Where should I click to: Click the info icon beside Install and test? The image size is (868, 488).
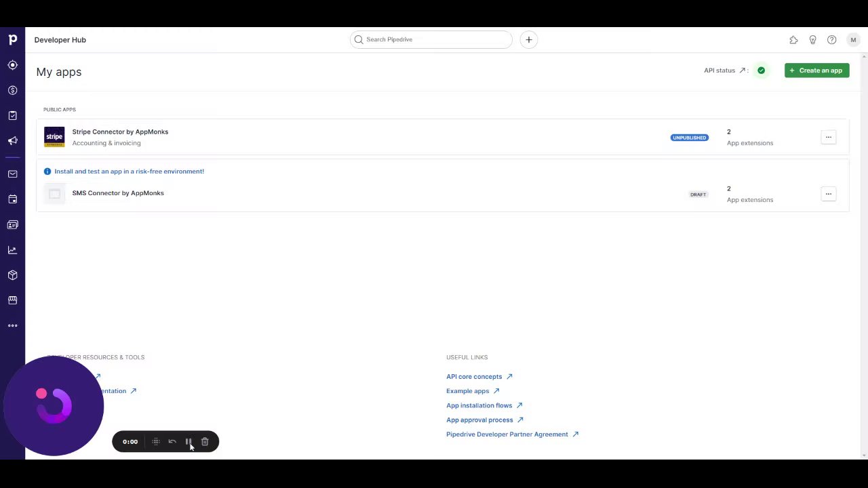[47, 171]
